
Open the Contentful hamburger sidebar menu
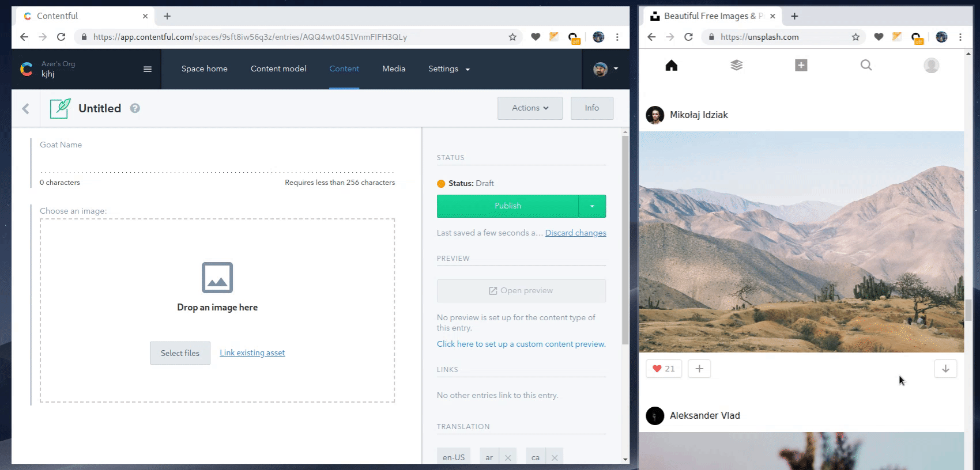148,69
